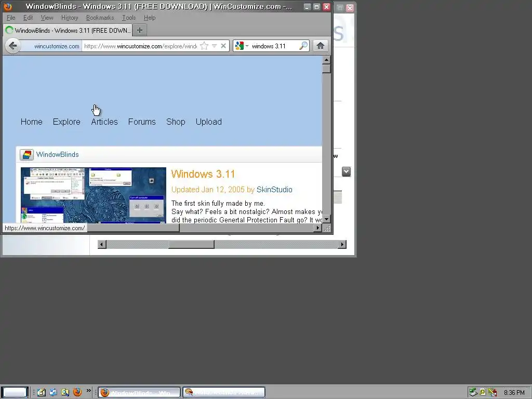Image resolution: width=532 pixels, height=399 pixels.
Task: Click the taskbar clock showing 8:36 PM
Action: [514, 393]
